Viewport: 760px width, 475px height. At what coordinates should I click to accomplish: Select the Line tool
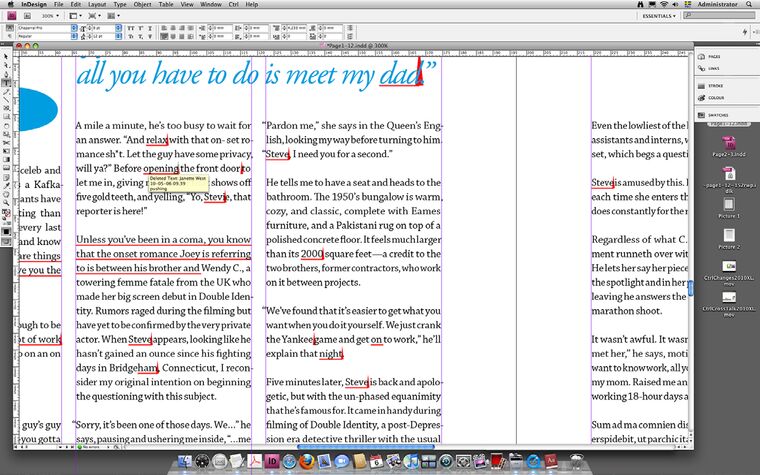pos(6,100)
